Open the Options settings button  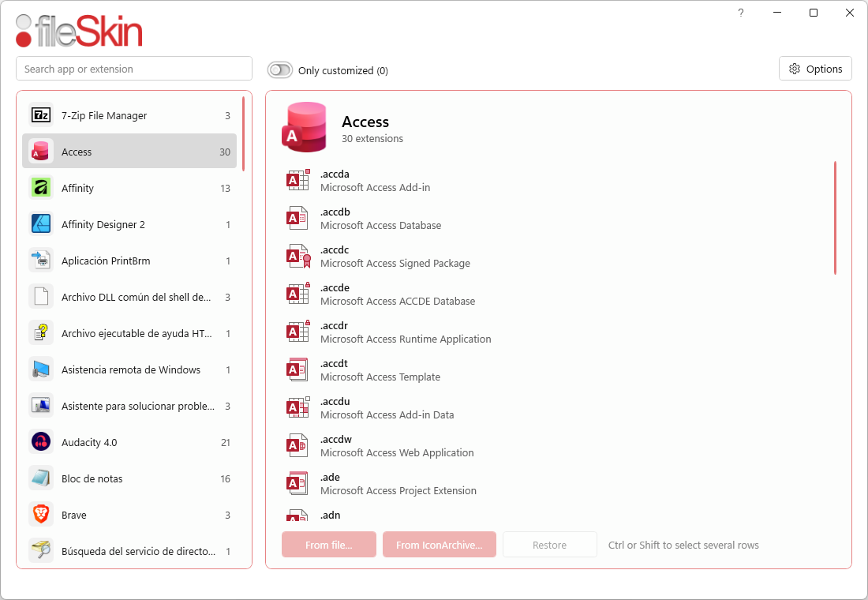tap(815, 69)
